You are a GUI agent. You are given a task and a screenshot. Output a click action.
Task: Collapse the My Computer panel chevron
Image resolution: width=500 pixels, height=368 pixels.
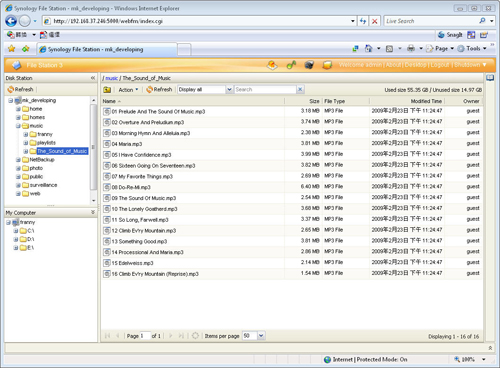(x=93, y=212)
